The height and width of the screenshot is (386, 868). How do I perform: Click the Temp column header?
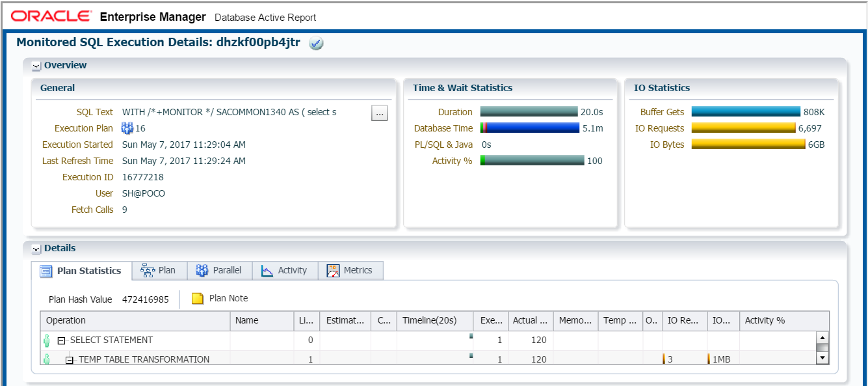pos(620,321)
